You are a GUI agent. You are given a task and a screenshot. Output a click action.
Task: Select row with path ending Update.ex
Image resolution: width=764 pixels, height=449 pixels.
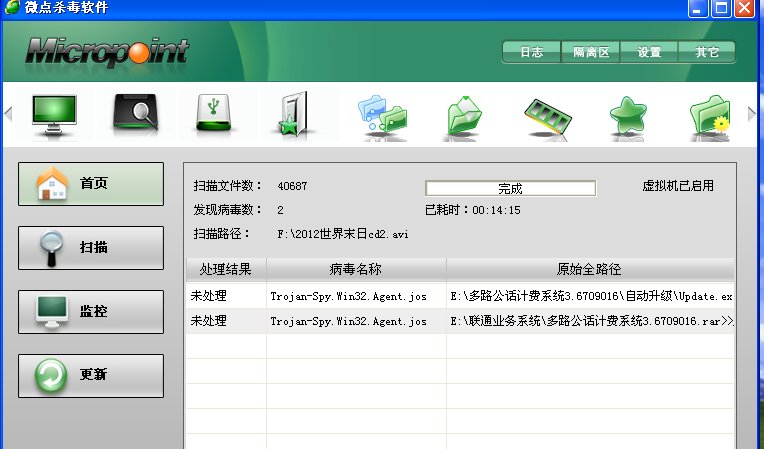click(x=460, y=296)
